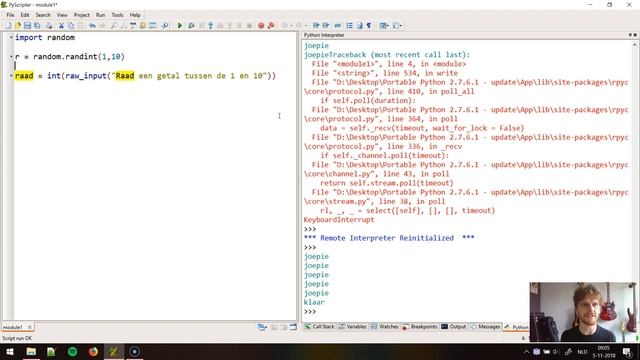Save the current module with the disk icon
This screenshot has height=360, width=640.
[27, 25]
